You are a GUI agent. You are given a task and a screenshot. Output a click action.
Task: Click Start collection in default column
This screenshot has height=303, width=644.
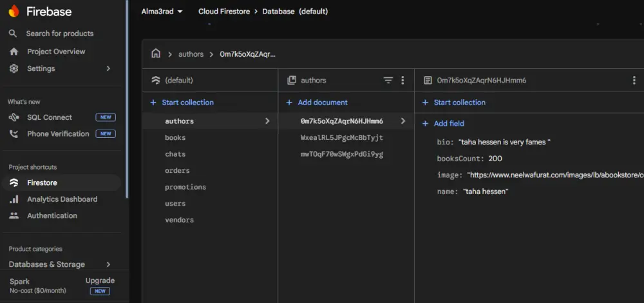tap(187, 103)
